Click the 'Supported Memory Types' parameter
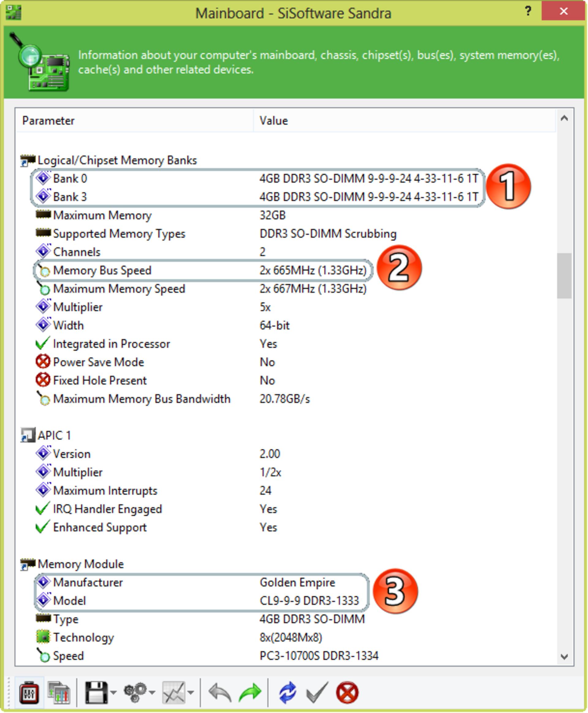This screenshot has height=713, width=588. pos(119,233)
